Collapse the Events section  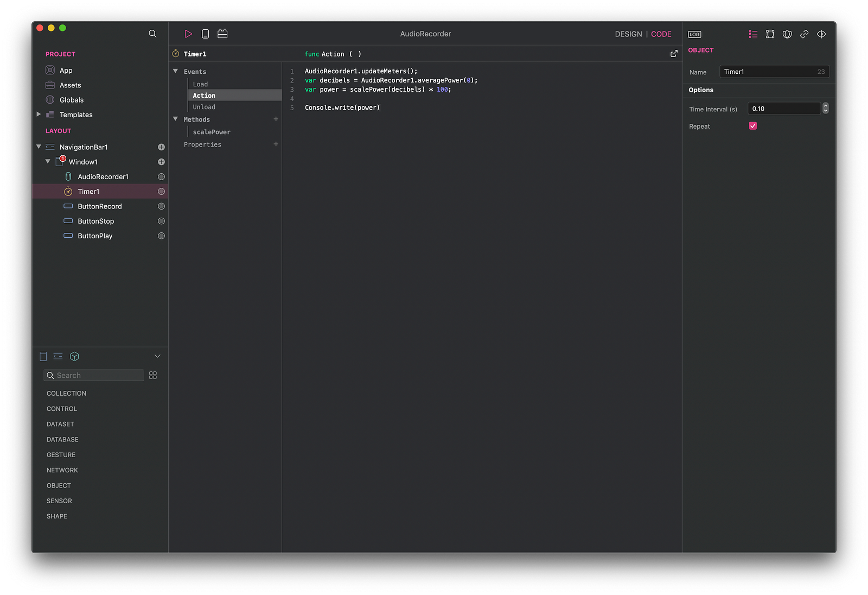pos(176,71)
